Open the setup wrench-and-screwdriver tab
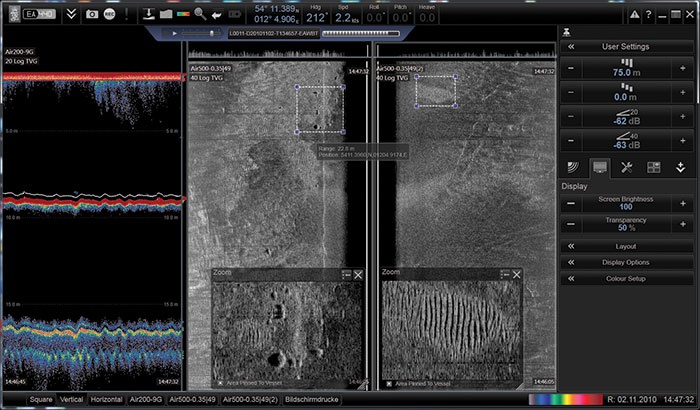Viewport: 700px width, 410px height. click(626, 167)
